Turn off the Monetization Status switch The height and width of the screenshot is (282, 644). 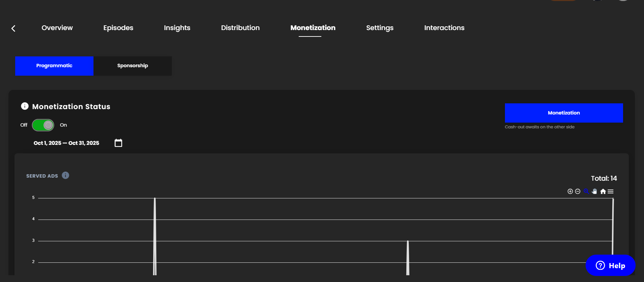click(43, 125)
